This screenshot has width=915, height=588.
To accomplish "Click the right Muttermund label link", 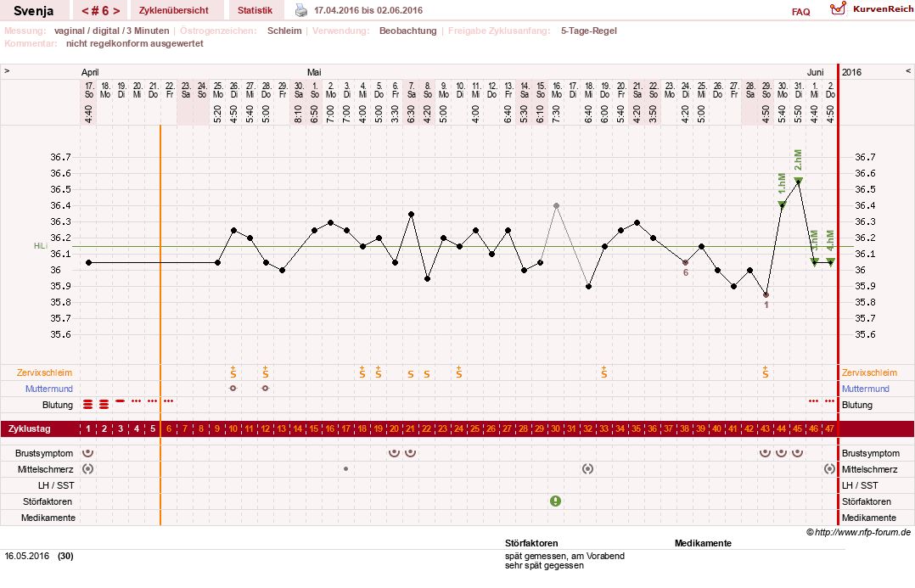I will pos(866,389).
